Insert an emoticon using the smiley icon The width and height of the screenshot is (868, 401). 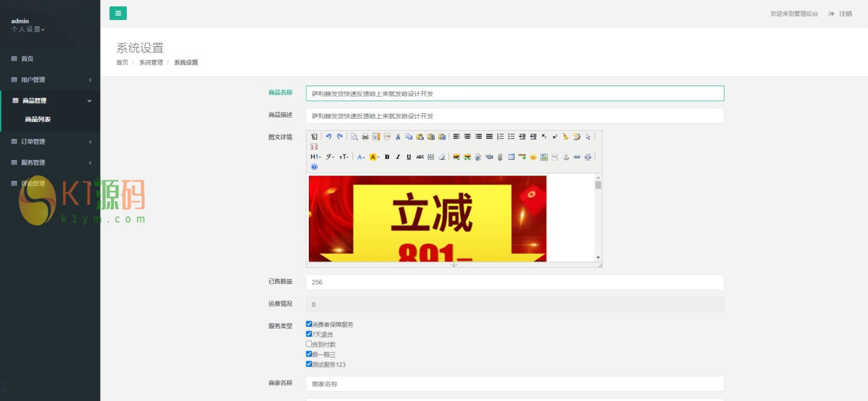[x=533, y=157]
